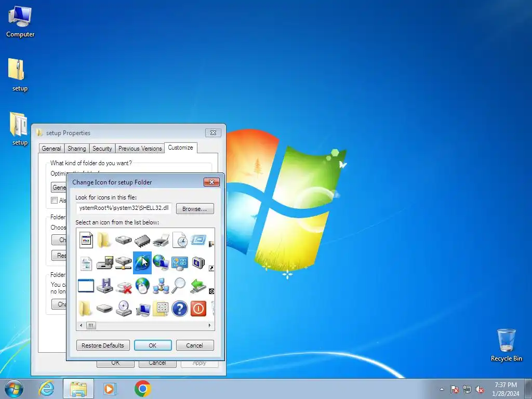Image resolution: width=532 pixels, height=399 pixels.
Task: Open the taskbar clock showing 7:37 PM
Action: [506, 389]
